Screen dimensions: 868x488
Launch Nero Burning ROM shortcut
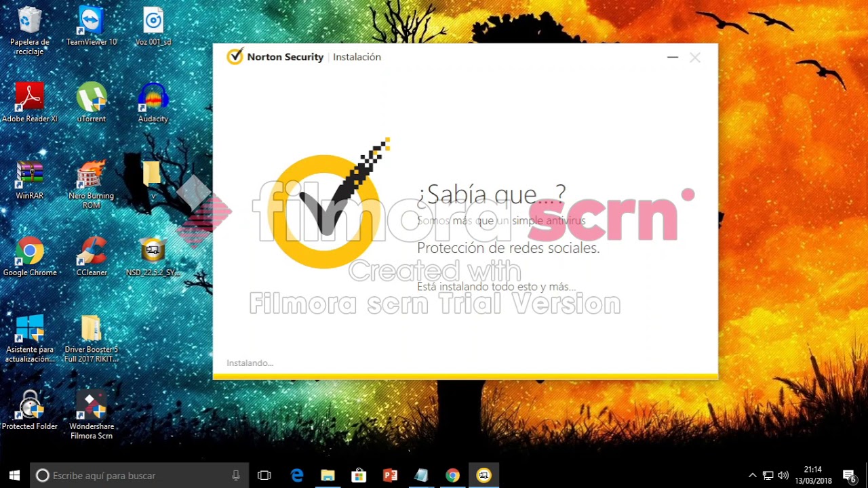[92, 184]
